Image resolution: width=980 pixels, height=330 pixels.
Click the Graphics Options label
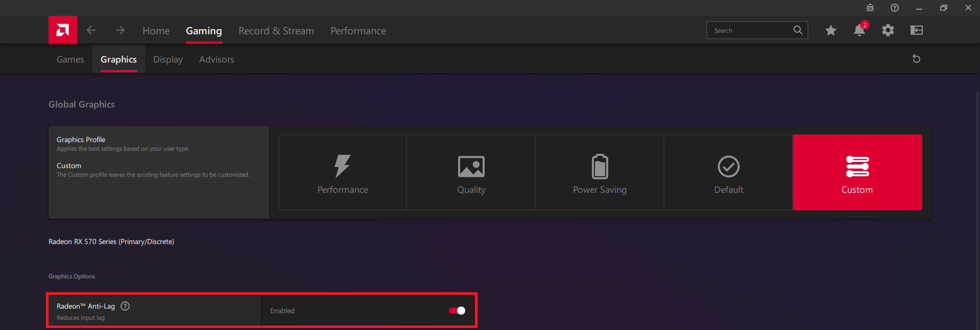pyautogui.click(x=71, y=276)
